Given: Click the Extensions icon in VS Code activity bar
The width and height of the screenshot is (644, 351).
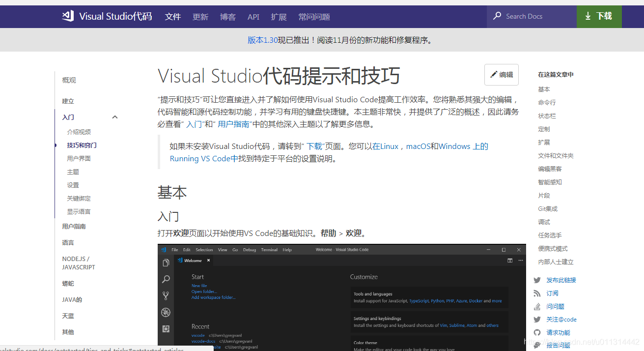Looking at the screenshot, I should coord(166,329).
